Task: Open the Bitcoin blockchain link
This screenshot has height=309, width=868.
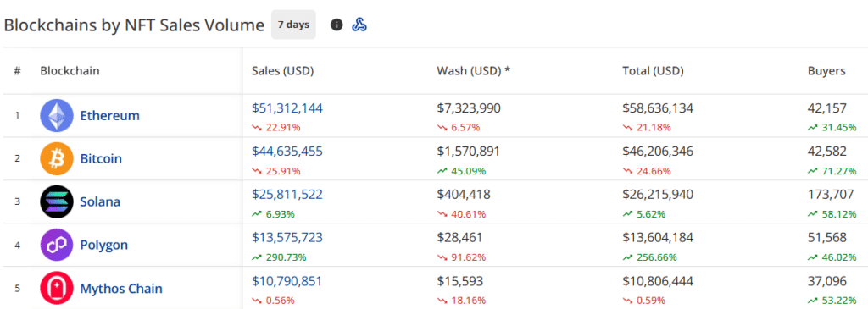Action: coord(101,159)
